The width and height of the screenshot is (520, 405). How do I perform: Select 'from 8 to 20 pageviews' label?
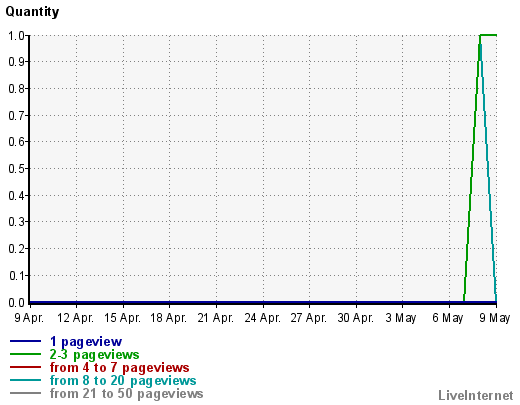point(123,380)
